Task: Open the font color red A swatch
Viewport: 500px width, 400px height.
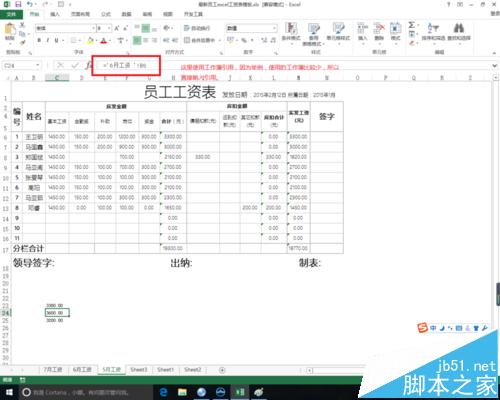Action: point(104,41)
